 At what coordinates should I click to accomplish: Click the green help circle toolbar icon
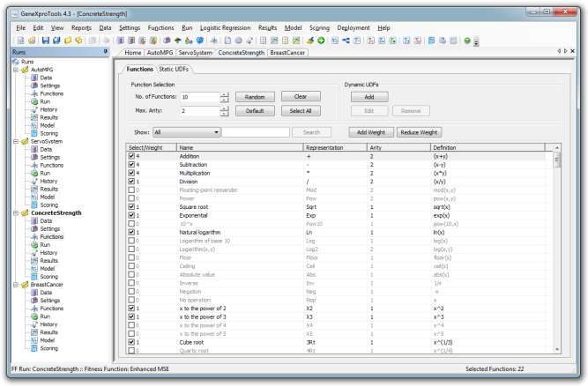467,41
